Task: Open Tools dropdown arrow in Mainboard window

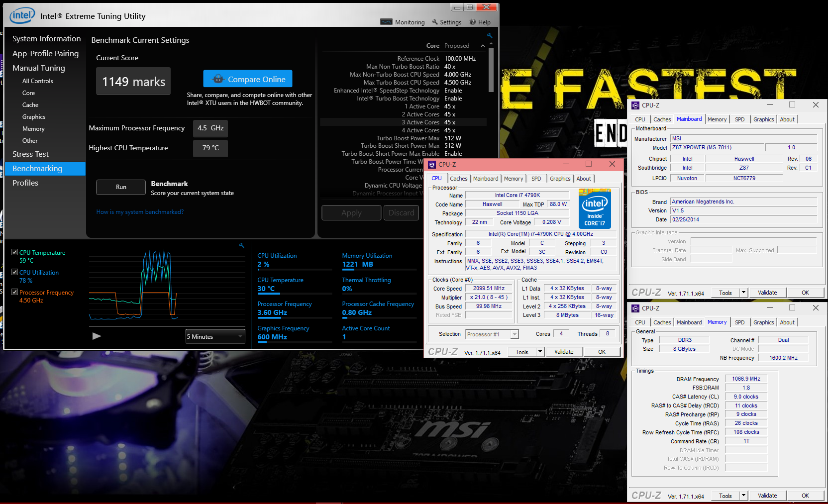Action: coord(743,293)
